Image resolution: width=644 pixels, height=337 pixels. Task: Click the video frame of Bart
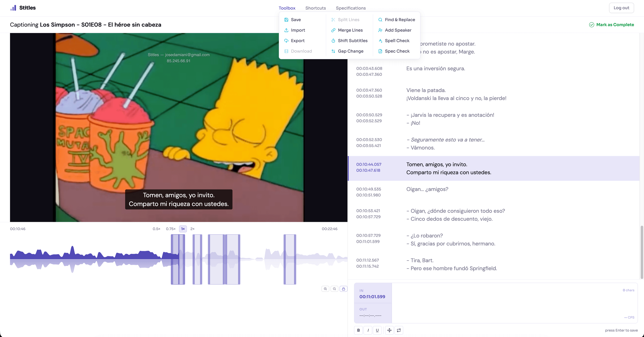179,127
